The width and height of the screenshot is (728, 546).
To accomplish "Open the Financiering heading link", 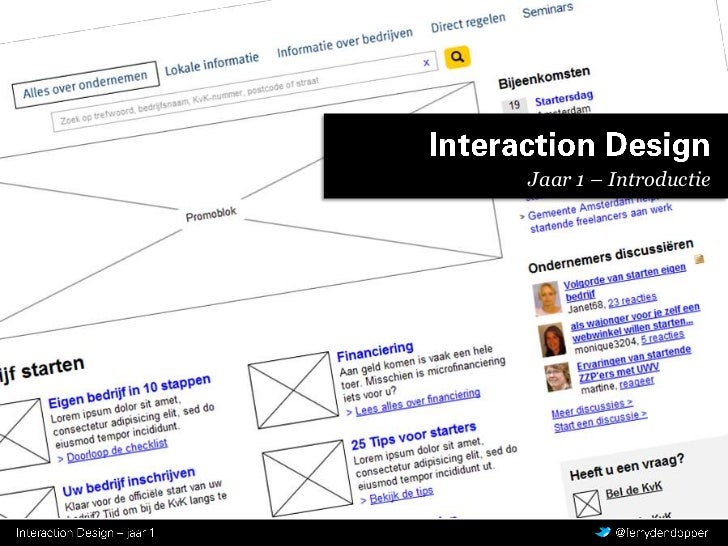I will 375,351.
